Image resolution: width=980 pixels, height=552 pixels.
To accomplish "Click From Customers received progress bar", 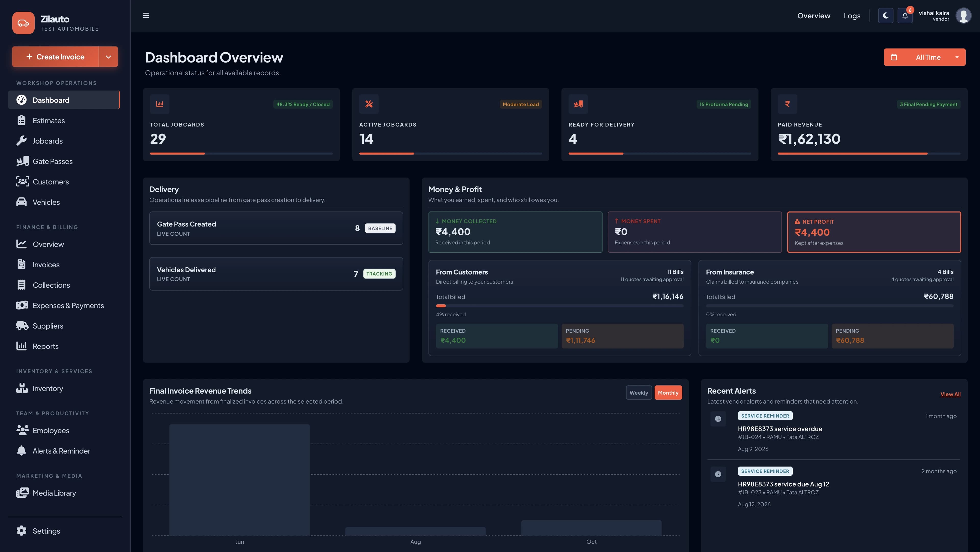I will click(x=559, y=306).
